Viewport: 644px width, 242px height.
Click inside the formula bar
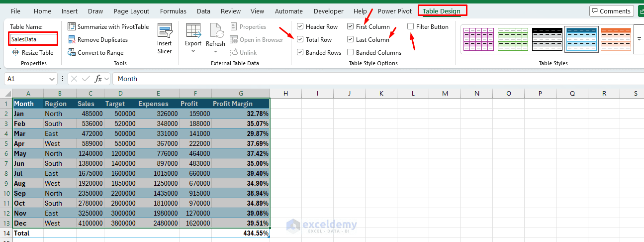378,79
